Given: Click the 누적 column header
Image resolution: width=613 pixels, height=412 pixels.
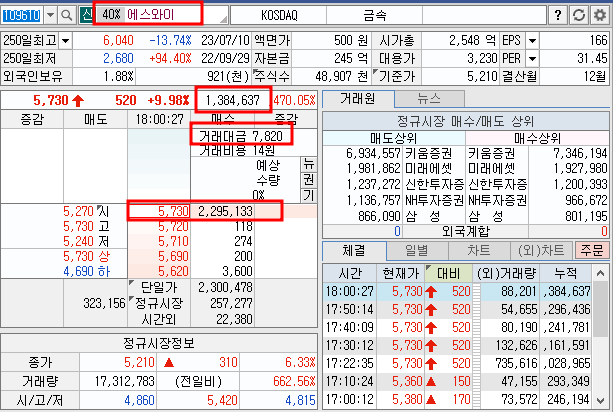Looking at the screenshot, I should [565, 273].
